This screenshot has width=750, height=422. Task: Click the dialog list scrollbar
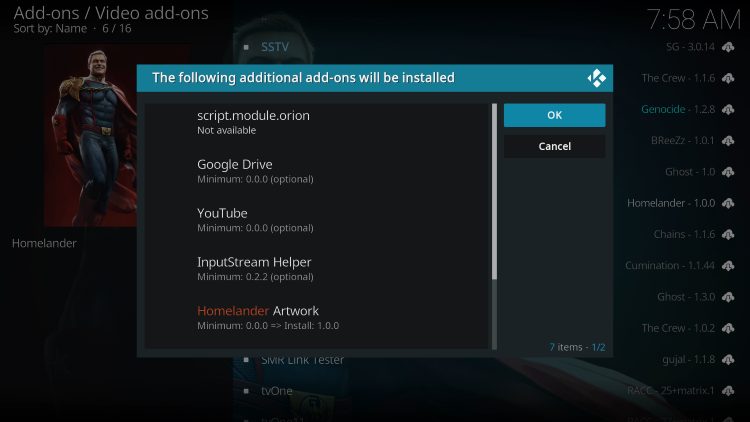pos(494,226)
